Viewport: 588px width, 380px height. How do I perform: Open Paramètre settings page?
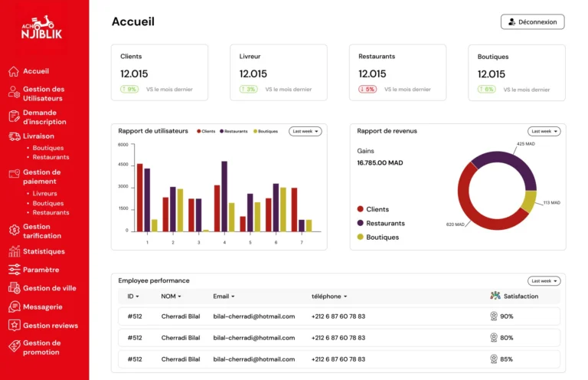pyautogui.click(x=41, y=270)
